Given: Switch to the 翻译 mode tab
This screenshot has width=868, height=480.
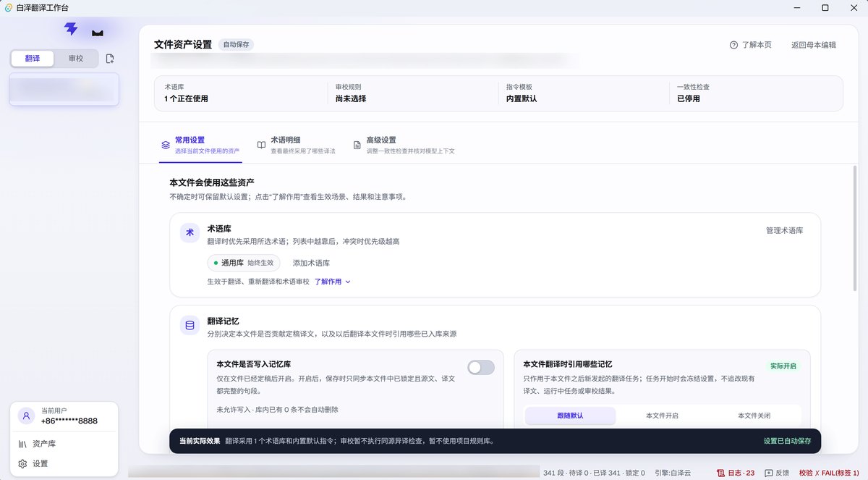Looking at the screenshot, I should click(33, 59).
